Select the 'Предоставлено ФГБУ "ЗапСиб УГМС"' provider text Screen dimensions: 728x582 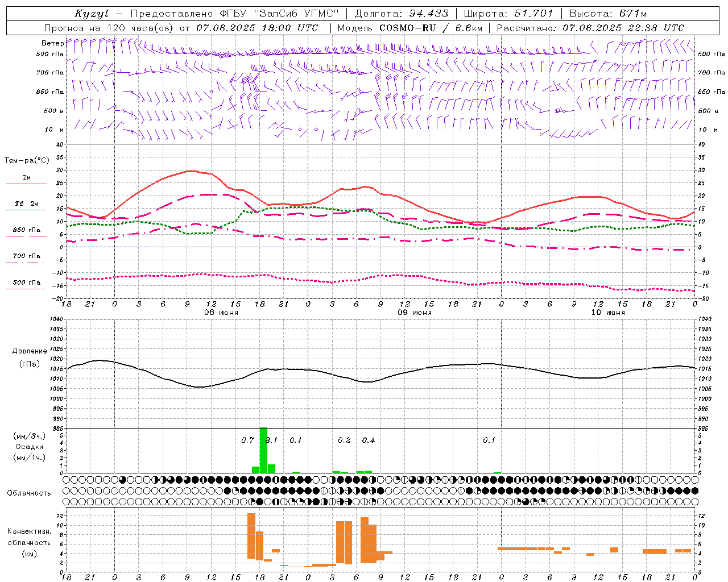(235, 14)
